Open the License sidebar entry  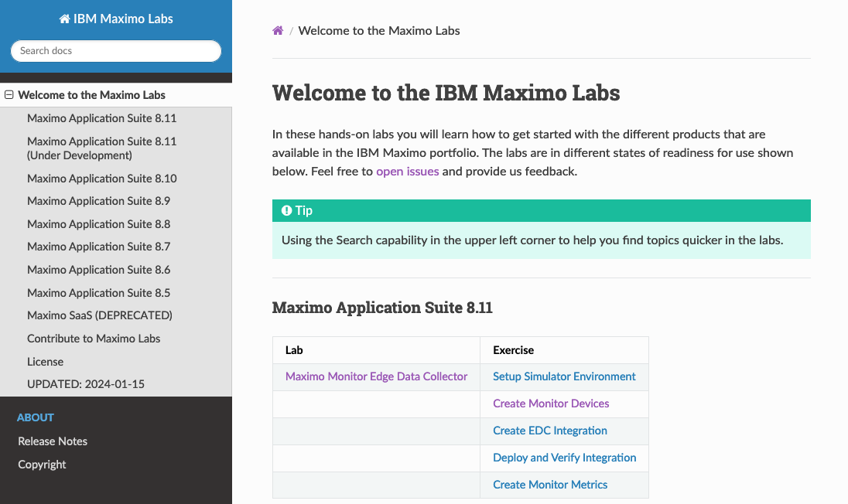46,362
